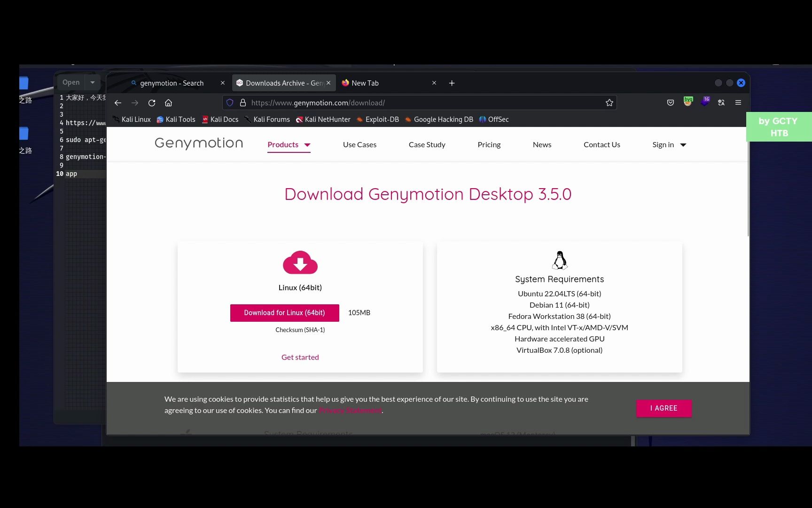Open the Kali Forums bookmark
The width and height of the screenshot is (812, 508).
267,119
